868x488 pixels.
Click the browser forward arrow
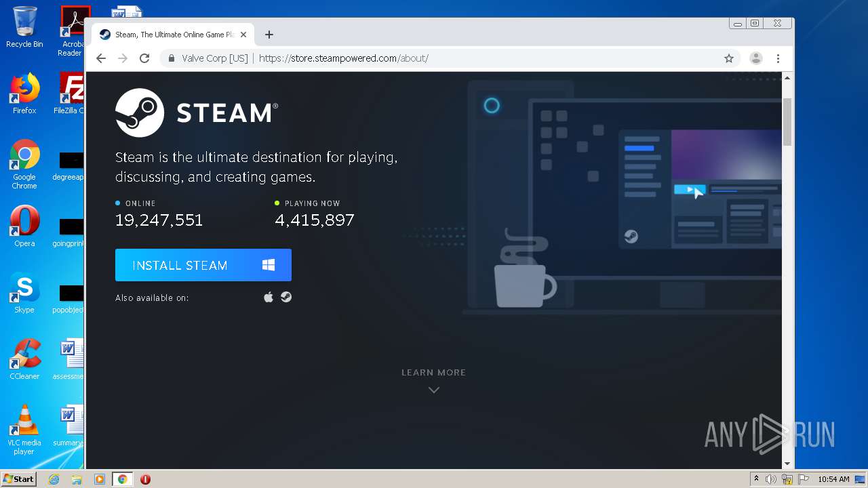tap(123, 58)
